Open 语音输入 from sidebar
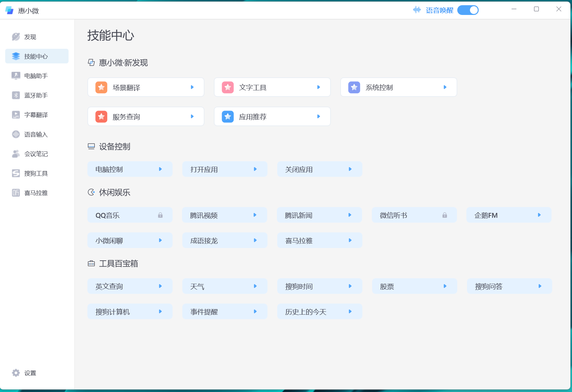 37,134
